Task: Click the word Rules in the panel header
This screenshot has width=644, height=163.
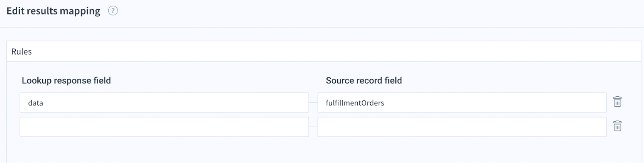Action: pyautogui.click(x=22, y=51)
